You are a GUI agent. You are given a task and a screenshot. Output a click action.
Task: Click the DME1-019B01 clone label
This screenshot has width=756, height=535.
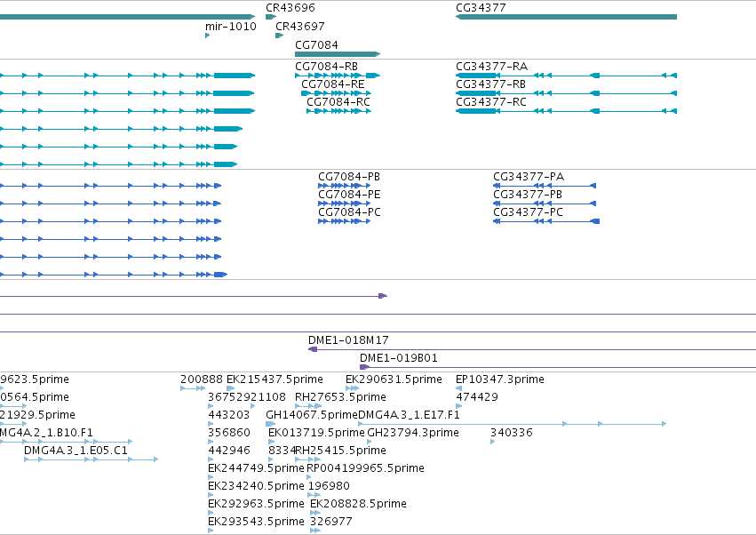point(399,358)
